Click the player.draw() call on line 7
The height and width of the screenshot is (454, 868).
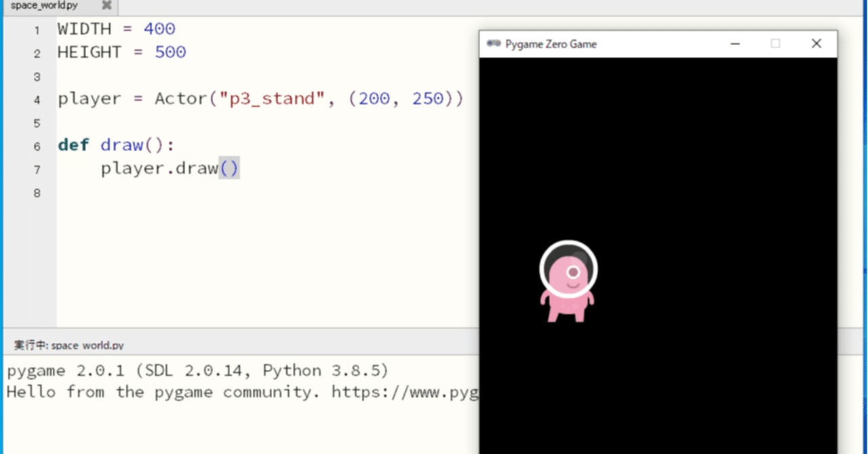click(170, 168)
